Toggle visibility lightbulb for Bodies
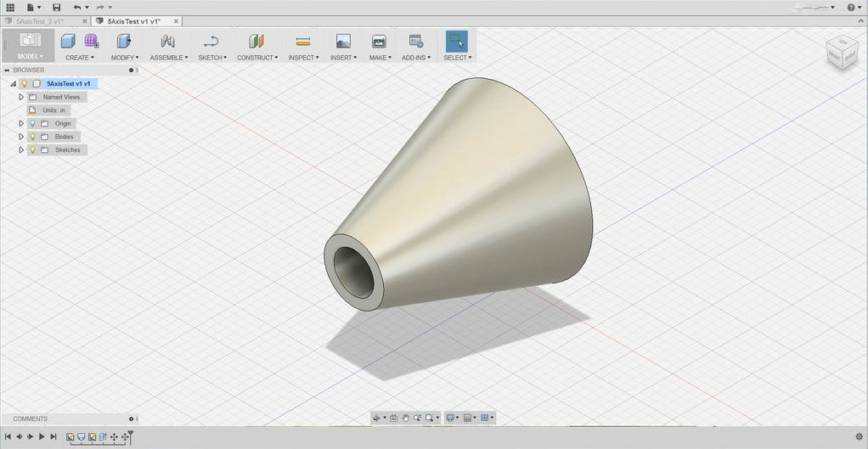Screen dimensions: 868x449 click(32, 137)
